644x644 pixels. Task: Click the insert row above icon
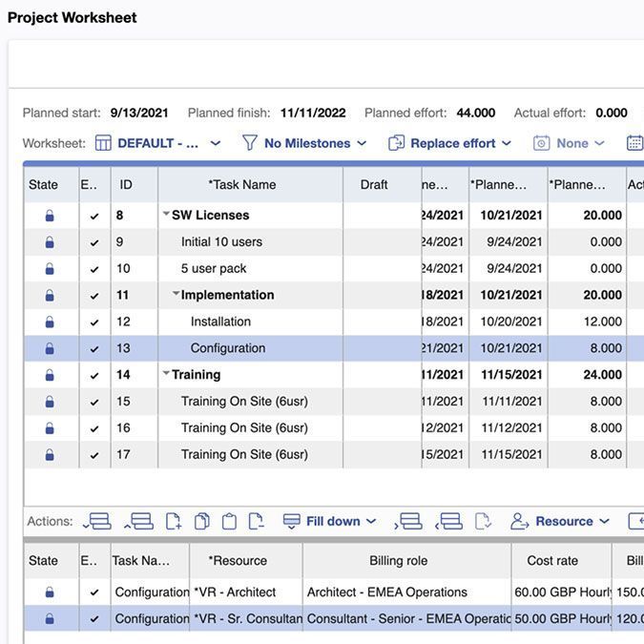click(139, 522)
